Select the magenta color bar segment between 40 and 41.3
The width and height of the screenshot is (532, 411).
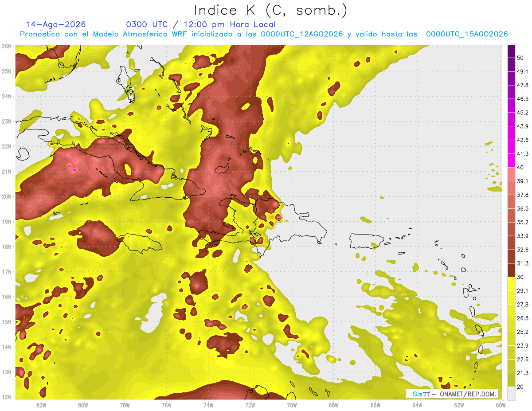coord(511,160)
